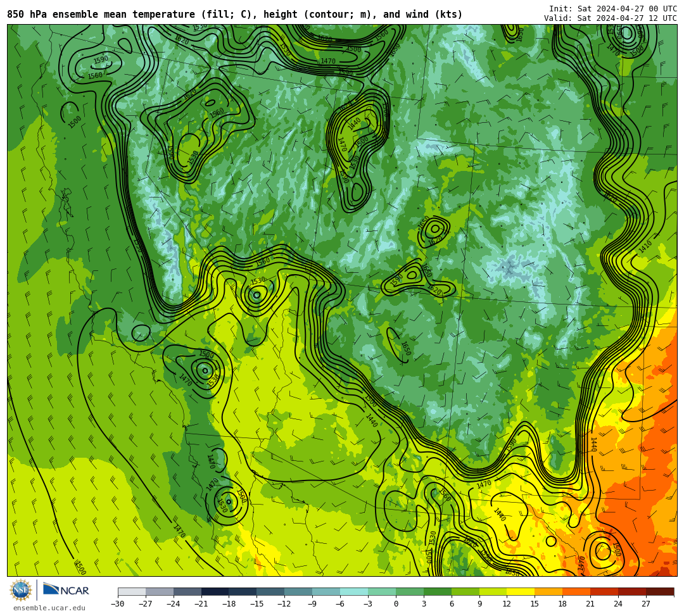Click the 9 colorbar tick label
Image resolution: width=684 pixels, height=616 pixels.
click(x=479, y=604)
